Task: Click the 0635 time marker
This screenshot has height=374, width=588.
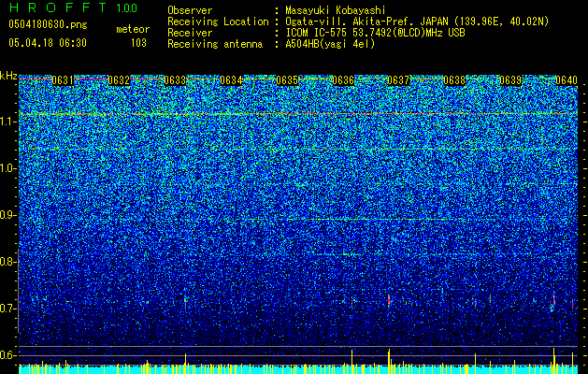Action: pyautogui.click(x=287, y=80)
